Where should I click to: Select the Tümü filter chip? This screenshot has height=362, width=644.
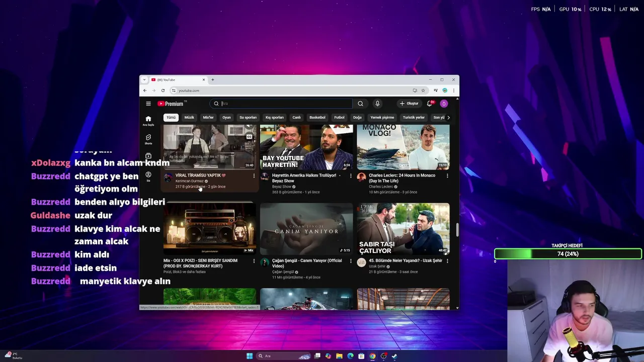tap(171, 118)
